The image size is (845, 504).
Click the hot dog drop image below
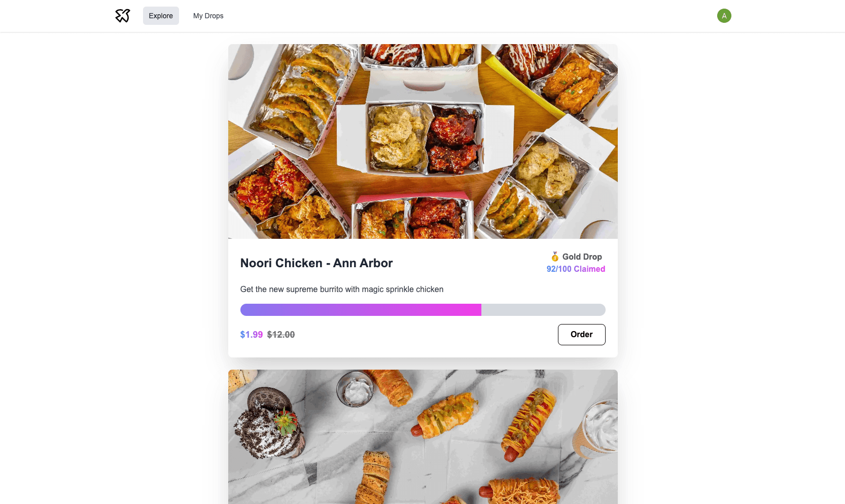click(x=423, y=436)
